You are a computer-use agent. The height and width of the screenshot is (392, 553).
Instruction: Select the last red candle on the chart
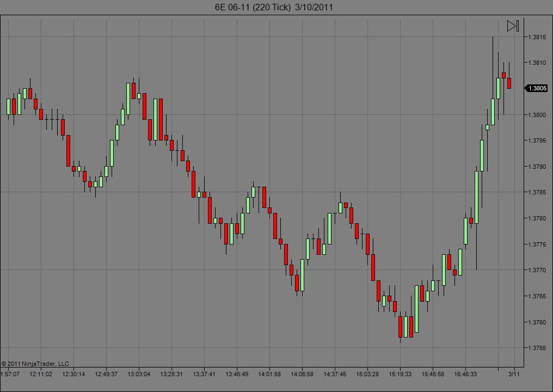pos(509,83)
